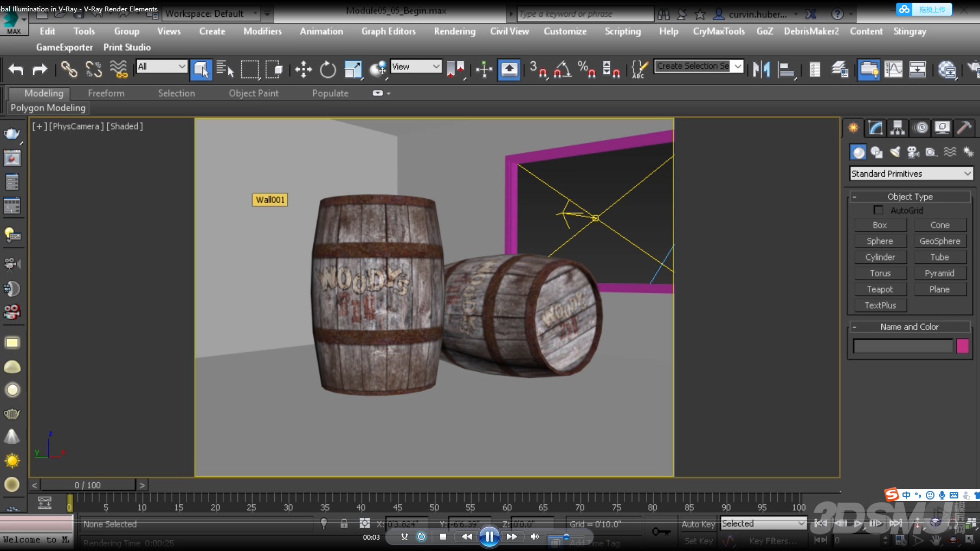Open the View reference coordinate dropdown
The height and width of the screenshot is (551, 980).
pyautogui.click(x=416, y=67)
